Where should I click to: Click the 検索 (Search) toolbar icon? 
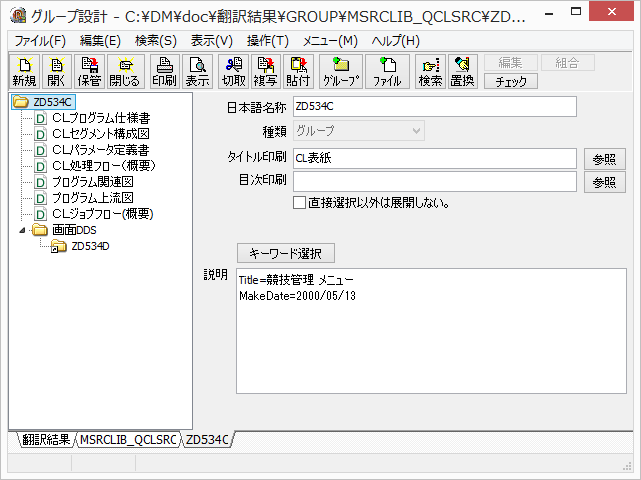pyautogui.click(x=430, y=72)
